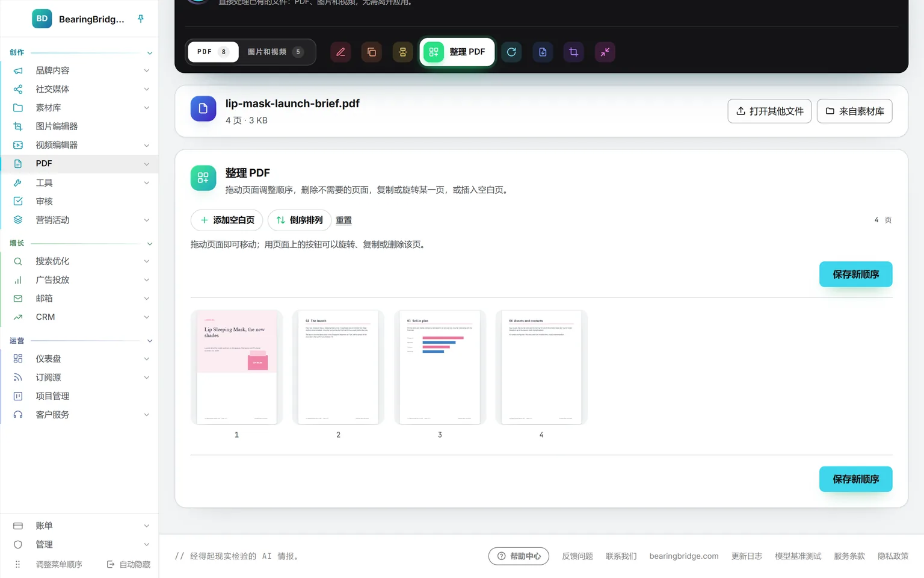Click the grip icon beside 调整菜单顺序
The image size is (924, 578).
coord(17,565)
